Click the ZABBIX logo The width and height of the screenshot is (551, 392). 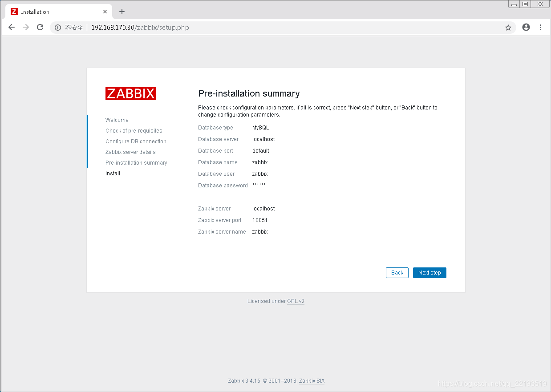[x=131, y=93]
